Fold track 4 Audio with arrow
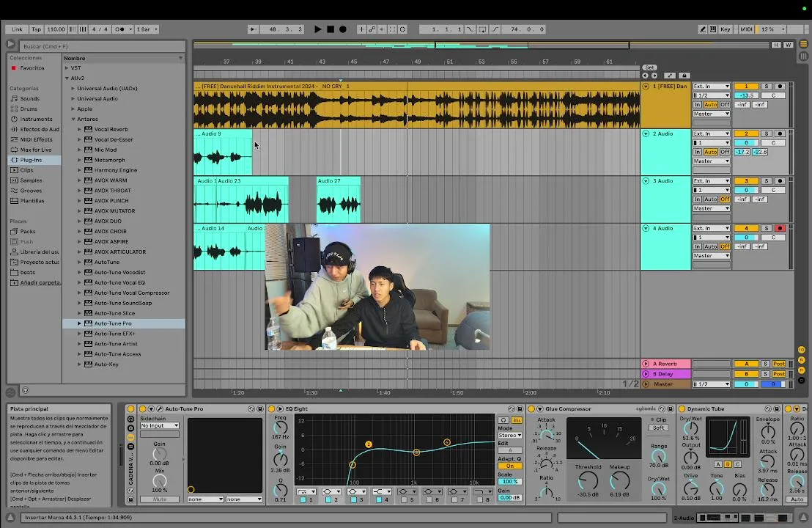 pos(646,229)
